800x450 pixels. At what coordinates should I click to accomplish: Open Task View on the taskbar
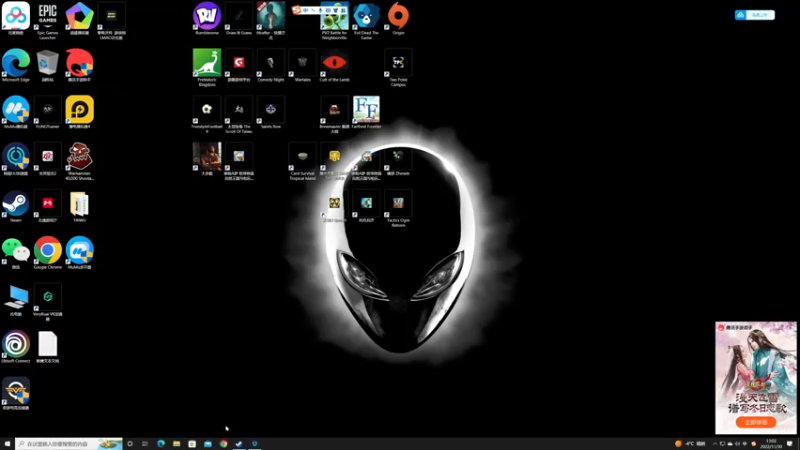point(145,444)
